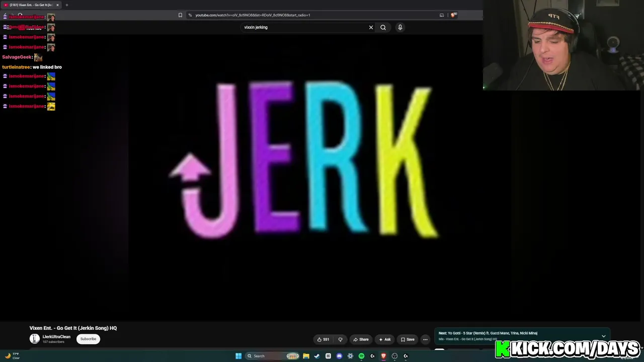Open Spotify from the taskbar

click(361, 356)
